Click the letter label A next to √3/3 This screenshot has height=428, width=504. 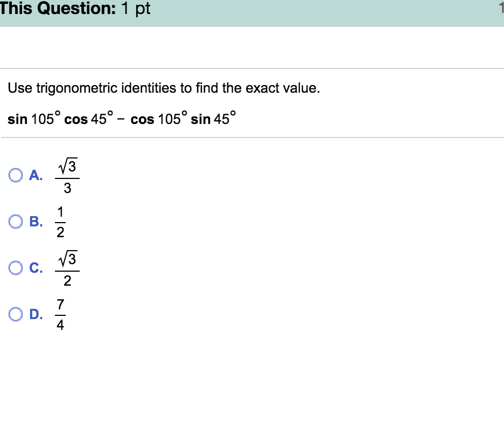36,175
